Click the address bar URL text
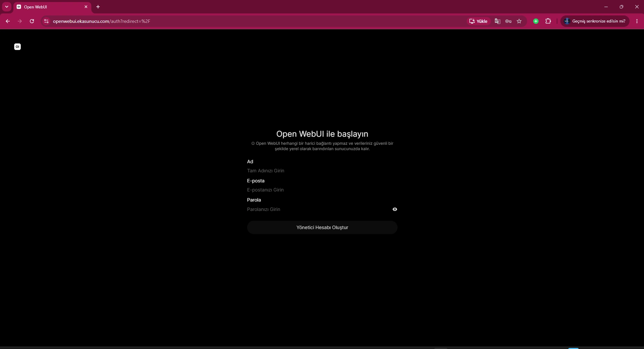644x349 pixels. (x=101, y=21)
